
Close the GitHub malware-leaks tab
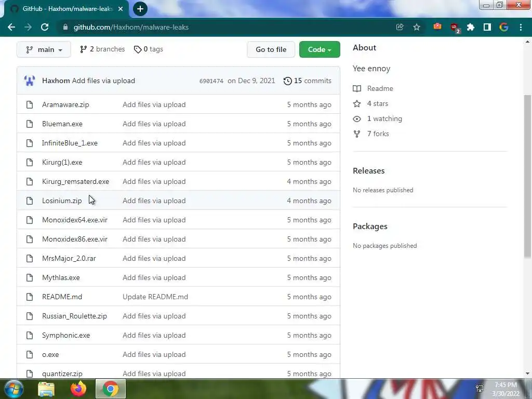pyautogui.click(x=121, y=9)
